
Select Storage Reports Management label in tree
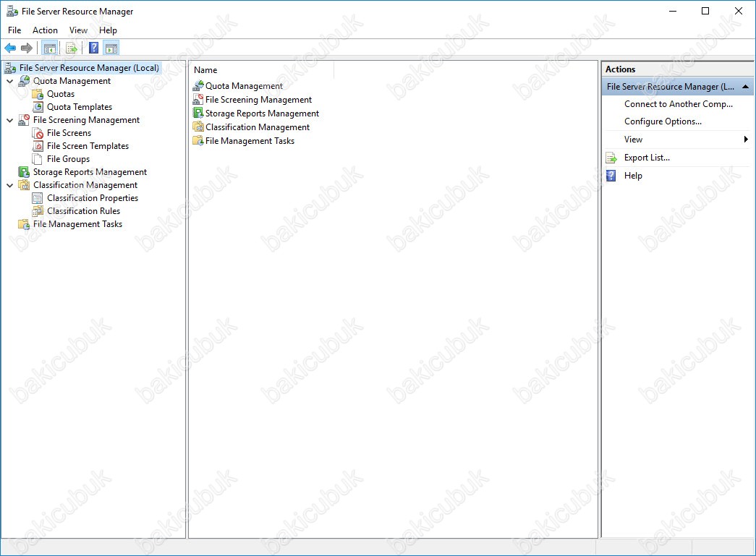coord(90,172)
